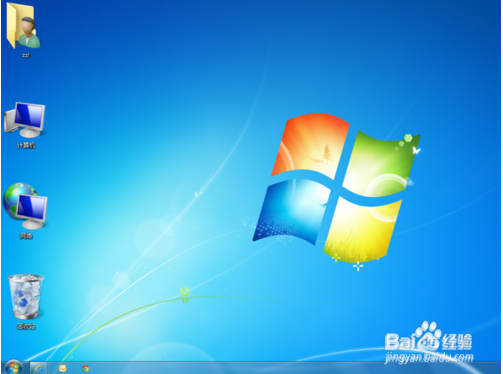The width and height of the screenshot is (503, 374).
Task: Open the Windows Start menu orb
Action: click(x=13, y=368)
